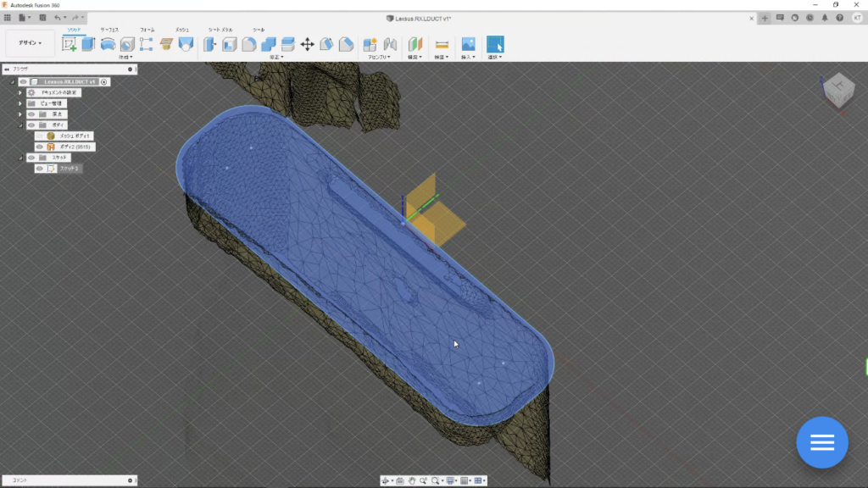Switch to the Surface tab
This screenshot has height=488, width=868.
(x=109, y=30)
